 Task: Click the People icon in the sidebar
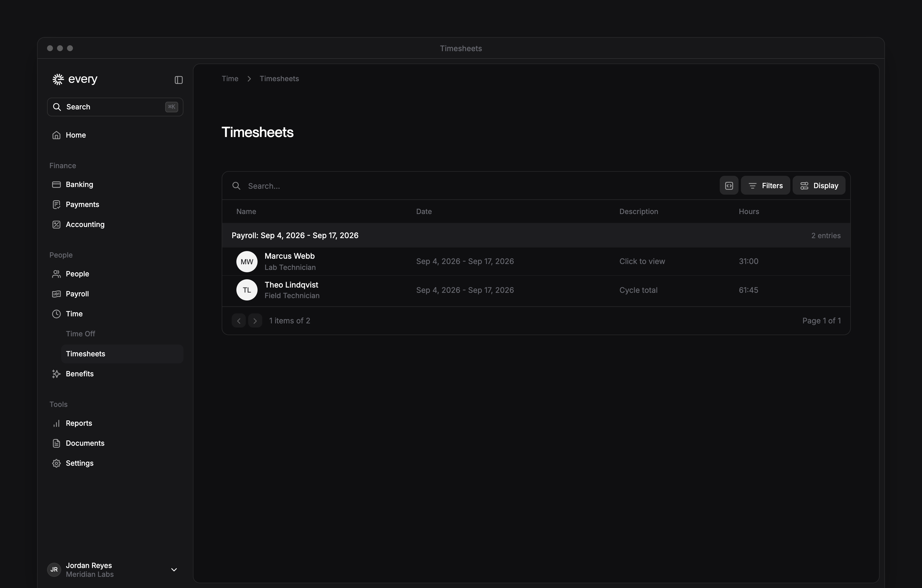[56, 274]
